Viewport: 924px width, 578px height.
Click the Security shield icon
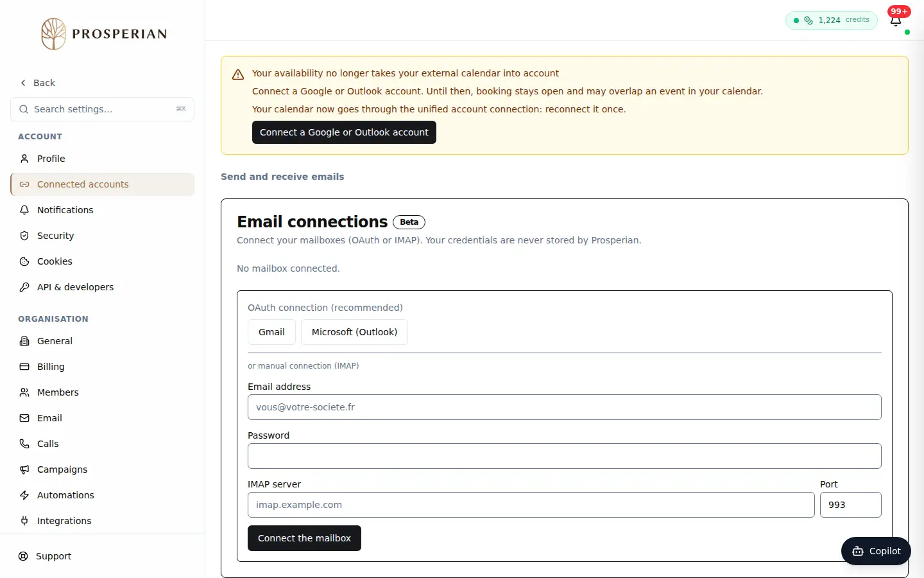click(x=24, y=236)
